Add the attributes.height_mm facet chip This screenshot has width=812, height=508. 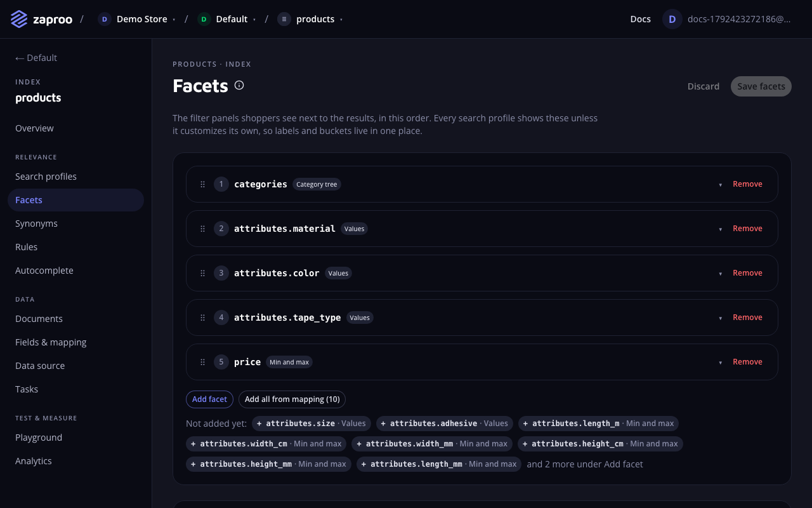pyautogui.click(x=268, y=464)
